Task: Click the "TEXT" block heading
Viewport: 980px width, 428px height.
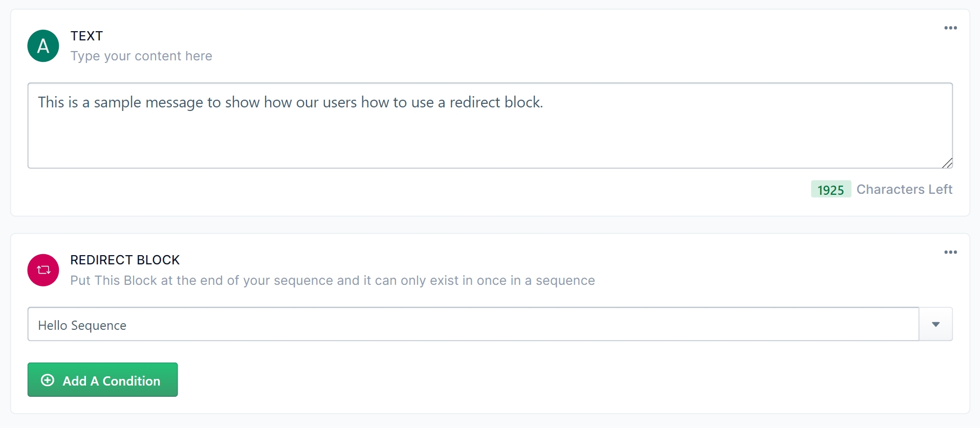Action: point(86,36)
